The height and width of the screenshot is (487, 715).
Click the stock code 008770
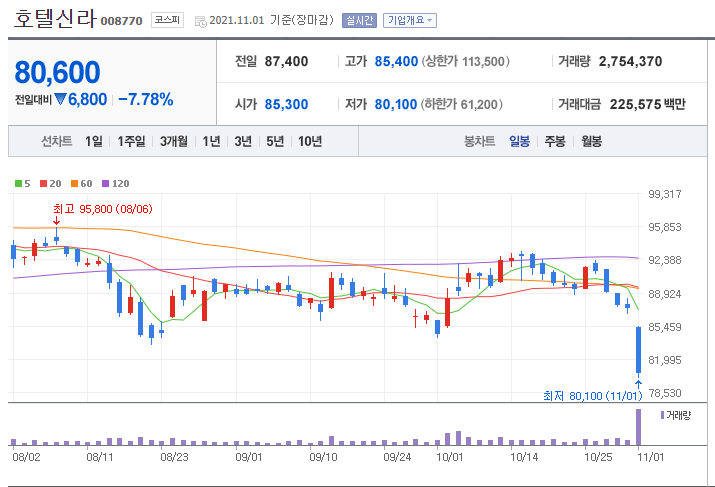(x=121, y=21)
